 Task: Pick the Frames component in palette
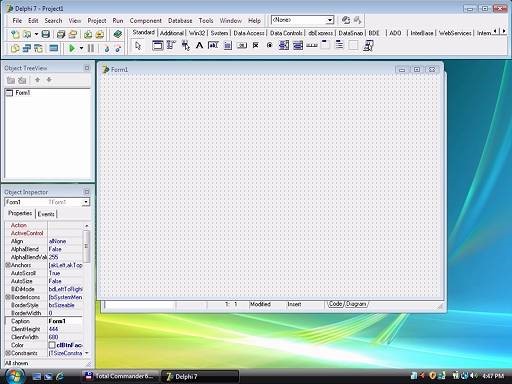[x=157, y=45]
